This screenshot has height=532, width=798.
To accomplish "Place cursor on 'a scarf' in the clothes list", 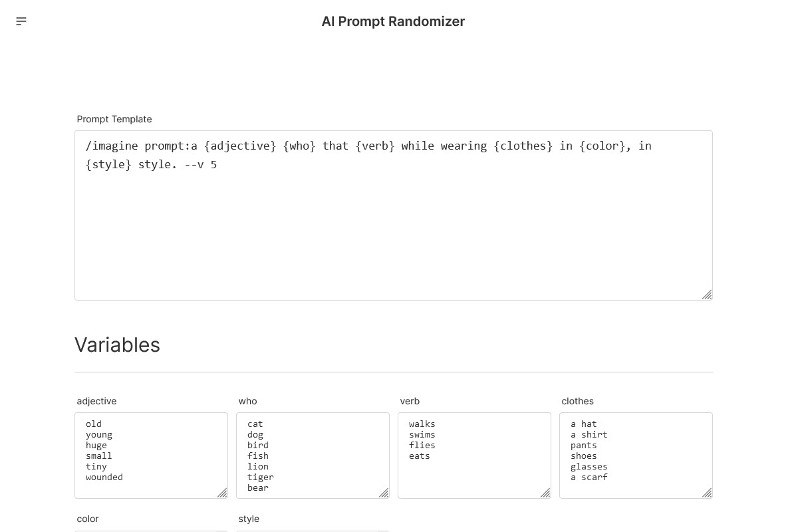I will (589, 477).
